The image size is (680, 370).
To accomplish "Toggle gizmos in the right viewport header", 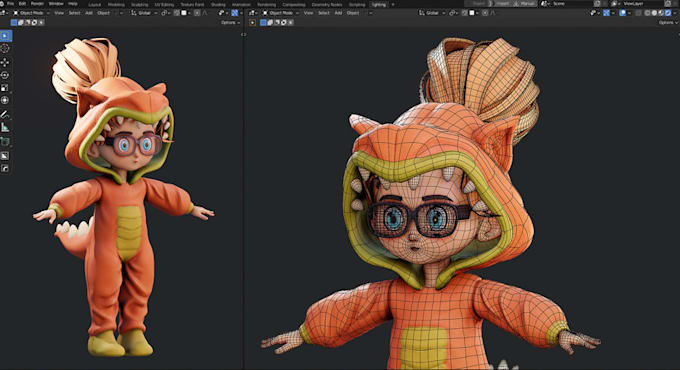I will click(606, 13).
